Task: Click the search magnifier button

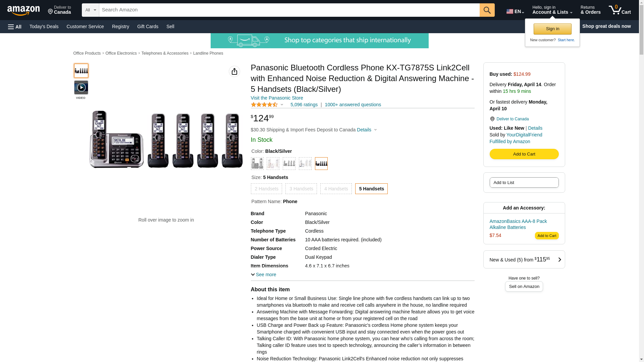Action: click(487, 10)
